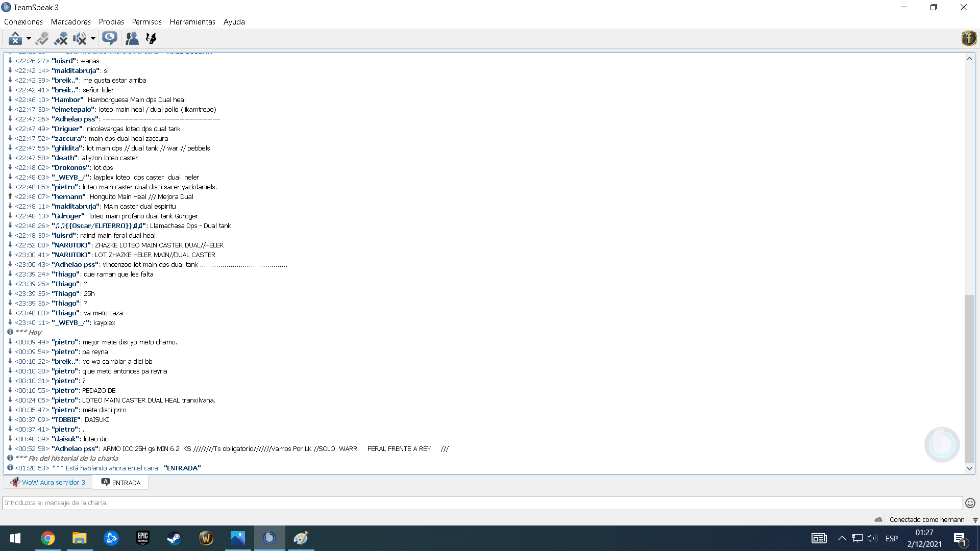This screenshot has width=980, height=551.
Task: Click the gold F icon at top right
Action: [968, 38]
